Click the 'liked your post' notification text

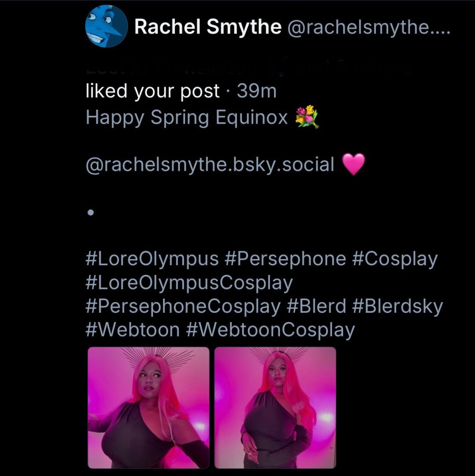(x=152, y=91)
